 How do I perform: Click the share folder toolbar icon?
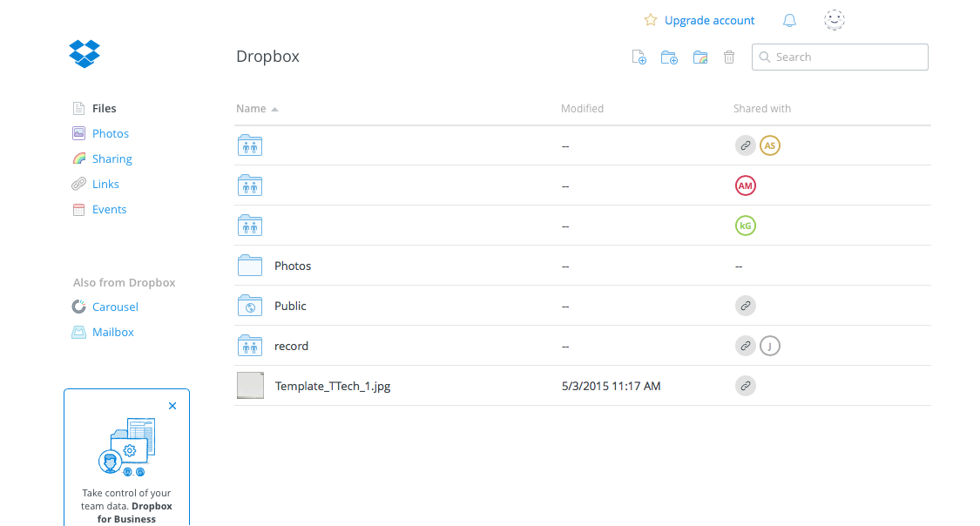pyautogui.click(x=700, y=57)
